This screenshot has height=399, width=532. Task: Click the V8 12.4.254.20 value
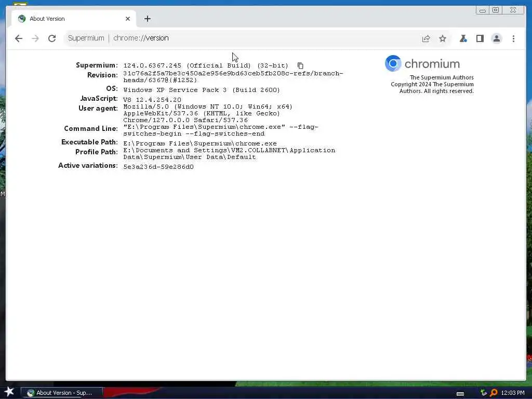tap(152, 100)
